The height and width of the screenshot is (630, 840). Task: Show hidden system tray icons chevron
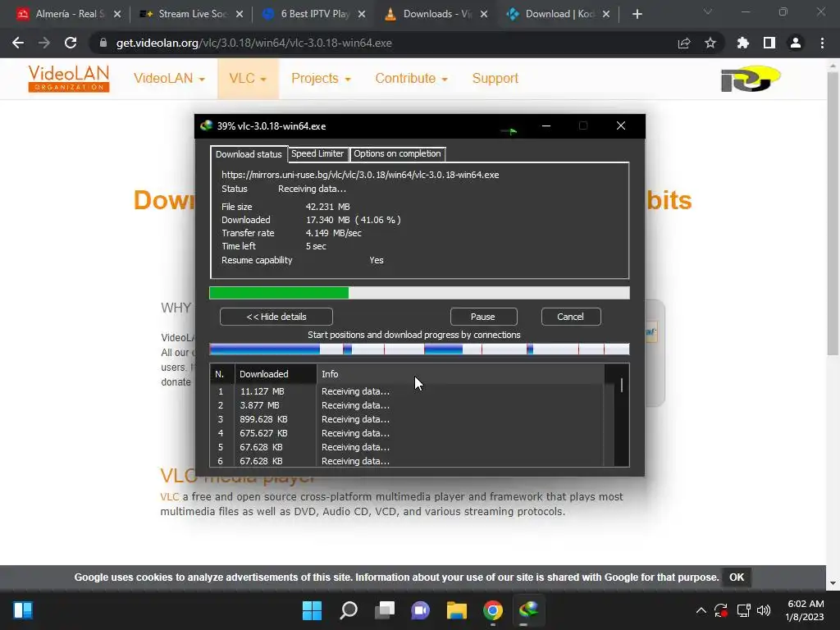[x=701, y=610]
